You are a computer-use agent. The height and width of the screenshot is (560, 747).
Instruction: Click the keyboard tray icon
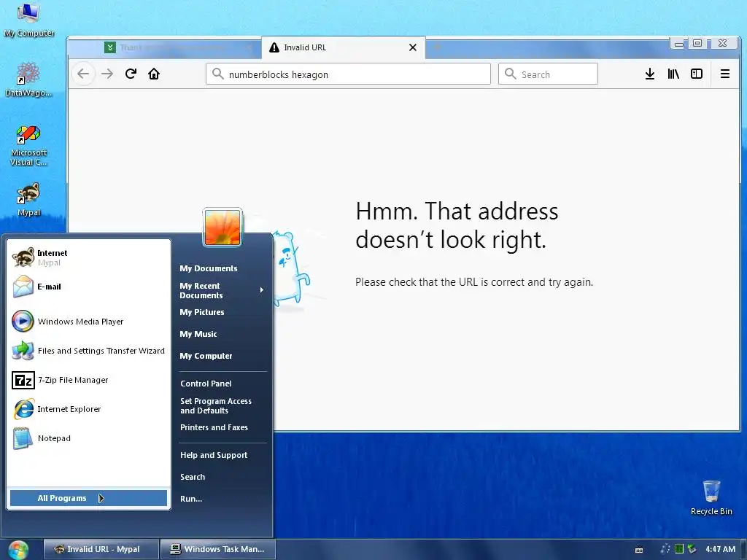639,550
